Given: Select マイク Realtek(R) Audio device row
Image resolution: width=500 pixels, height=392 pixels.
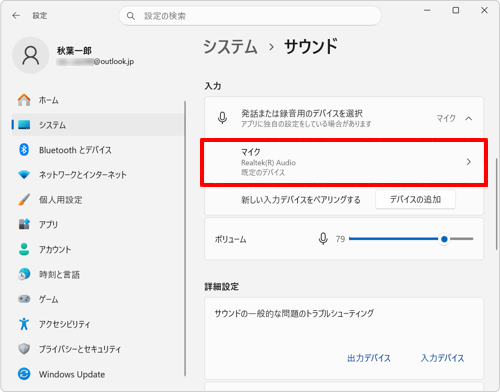Looking at the screenshot, I should point(344,162).
